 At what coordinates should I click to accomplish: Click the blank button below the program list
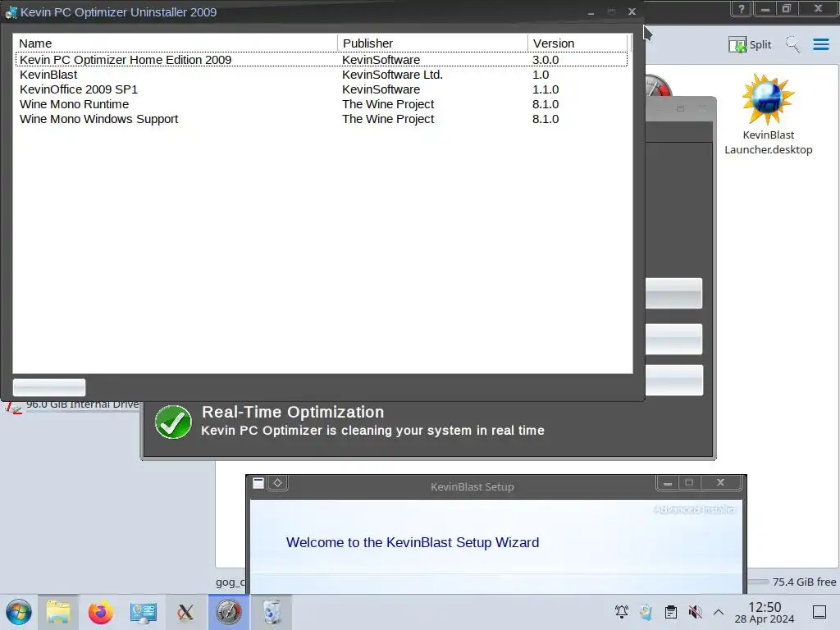pyautogui.click(x=48, y=387)
